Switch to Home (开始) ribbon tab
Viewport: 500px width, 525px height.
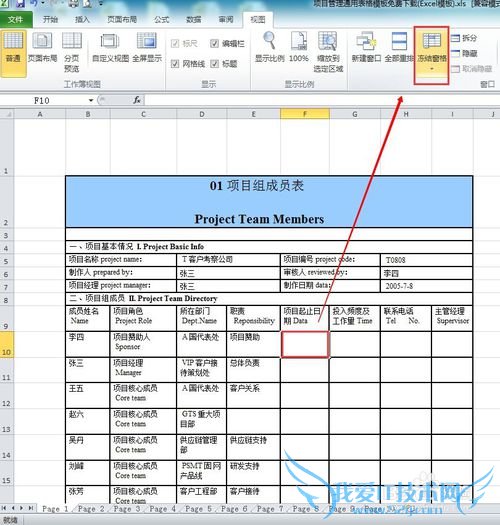pyautogui.click(x=51, y=19)
